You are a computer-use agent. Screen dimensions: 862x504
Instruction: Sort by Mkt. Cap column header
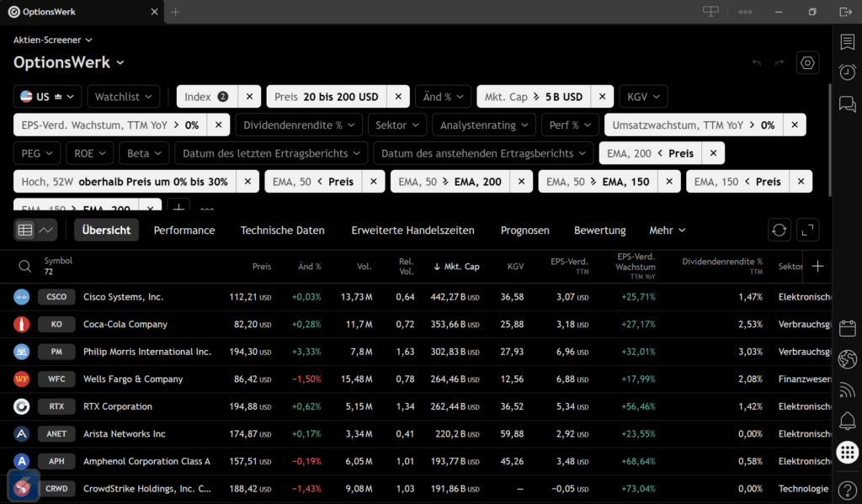[456, 267]
